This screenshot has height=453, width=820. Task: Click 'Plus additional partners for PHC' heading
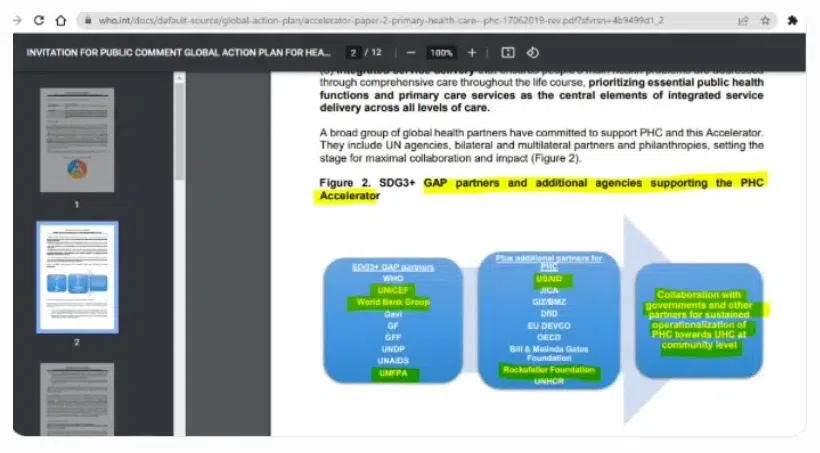point(549,262)
